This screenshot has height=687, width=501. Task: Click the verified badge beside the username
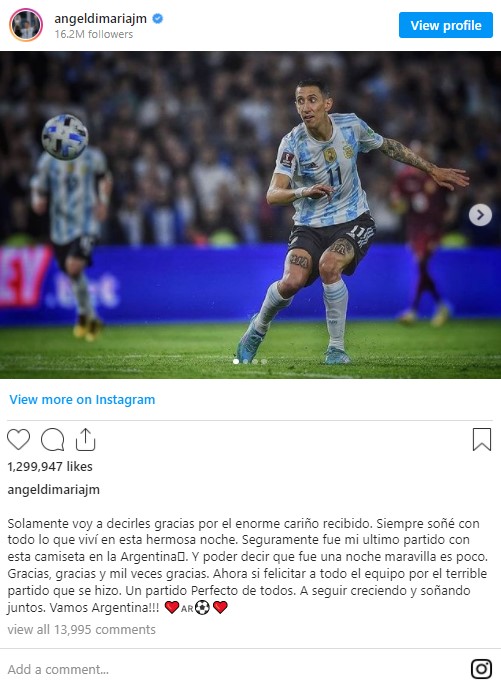coord(157,18)
